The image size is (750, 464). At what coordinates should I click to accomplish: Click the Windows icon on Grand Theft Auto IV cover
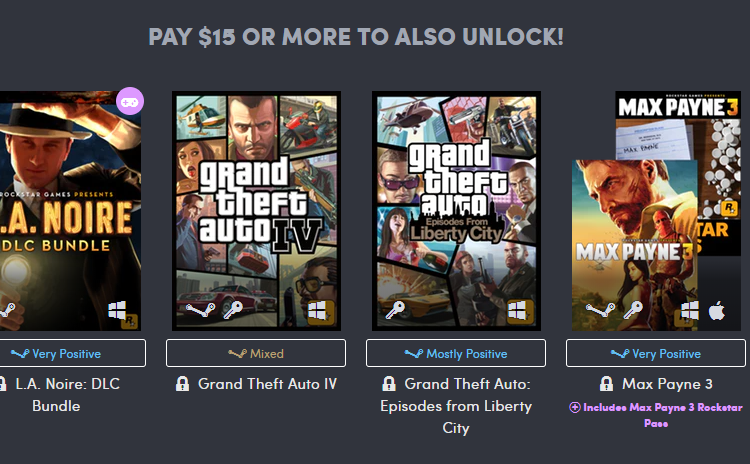click(318, 311)
